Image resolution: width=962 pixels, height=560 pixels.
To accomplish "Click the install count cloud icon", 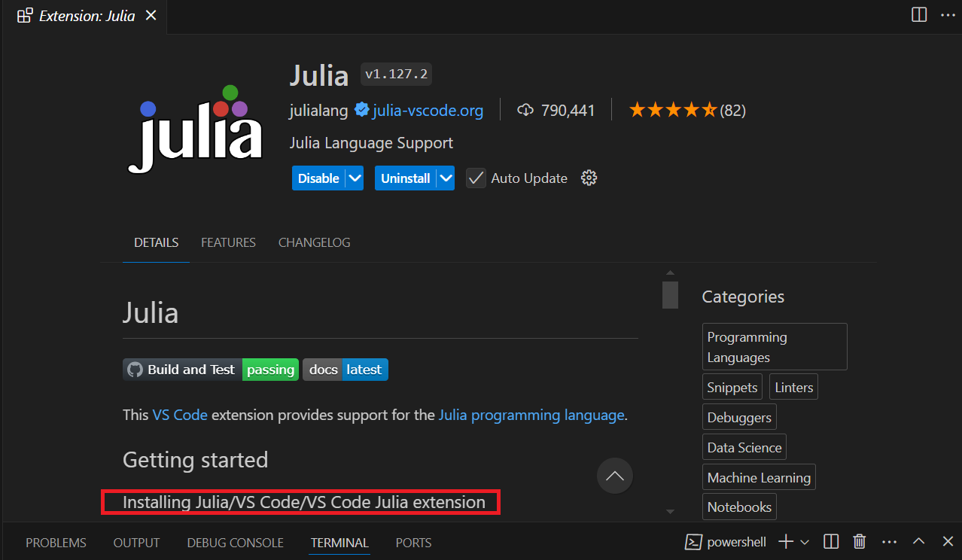I will (525, 111).
